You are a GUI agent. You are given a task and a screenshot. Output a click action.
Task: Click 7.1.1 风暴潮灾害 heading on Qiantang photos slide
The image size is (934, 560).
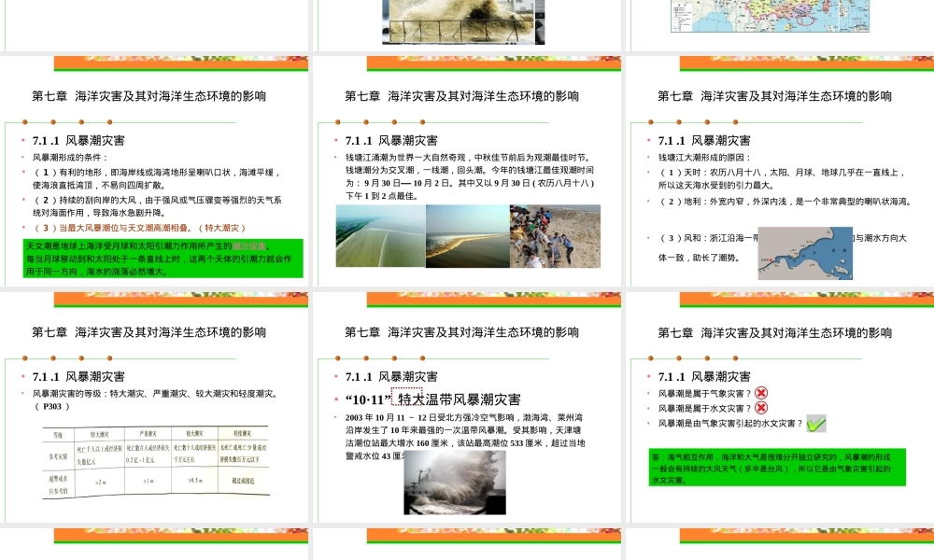point(391,140)
